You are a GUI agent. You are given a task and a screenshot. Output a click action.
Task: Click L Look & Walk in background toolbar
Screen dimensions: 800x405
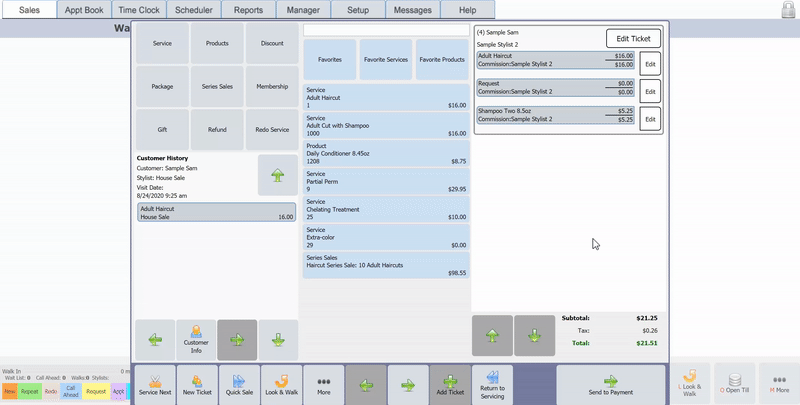click(x=689, y=383)
